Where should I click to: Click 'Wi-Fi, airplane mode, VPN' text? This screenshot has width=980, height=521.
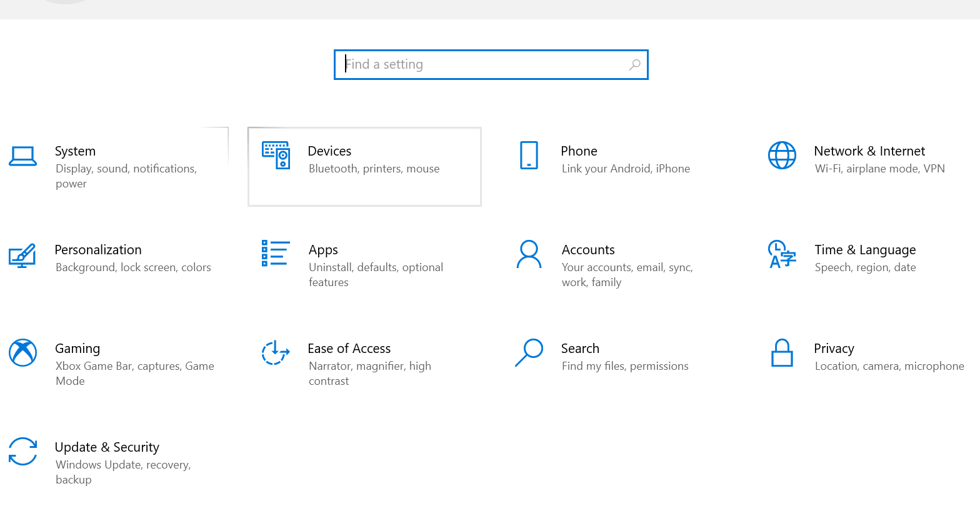879,169
